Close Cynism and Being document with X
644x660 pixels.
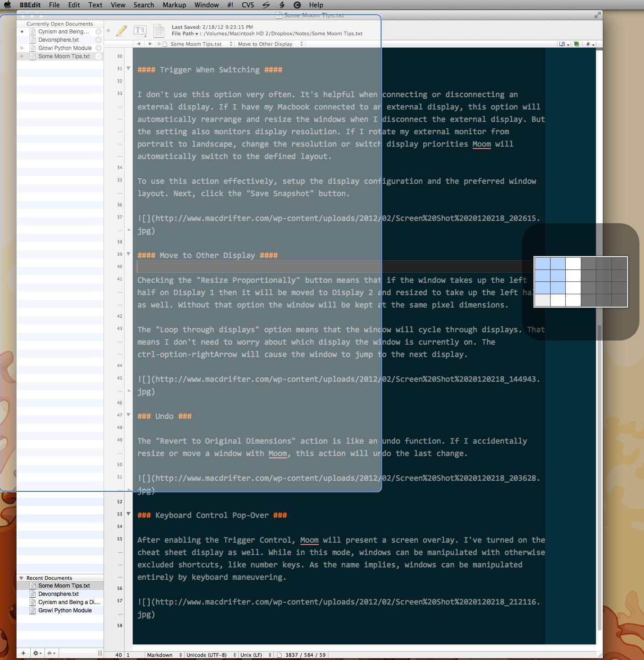tap(98, 32)
